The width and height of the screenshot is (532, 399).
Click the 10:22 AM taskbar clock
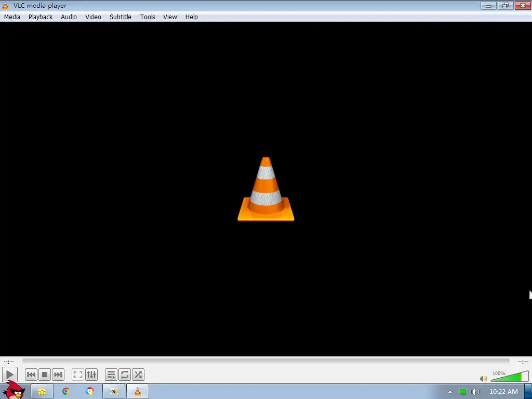click(x=503, y=392)
